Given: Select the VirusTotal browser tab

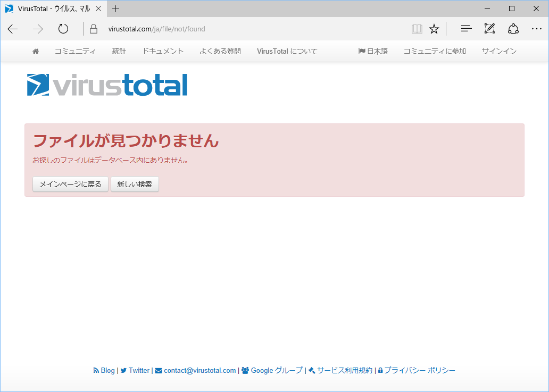Looking at the screenshot, I should [54, 9].
